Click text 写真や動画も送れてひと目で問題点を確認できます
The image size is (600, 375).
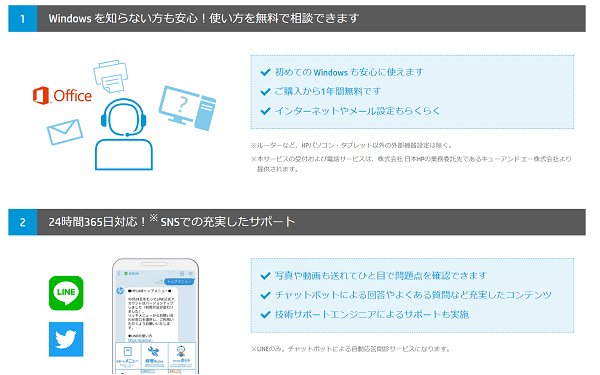[x=381, y=276]
